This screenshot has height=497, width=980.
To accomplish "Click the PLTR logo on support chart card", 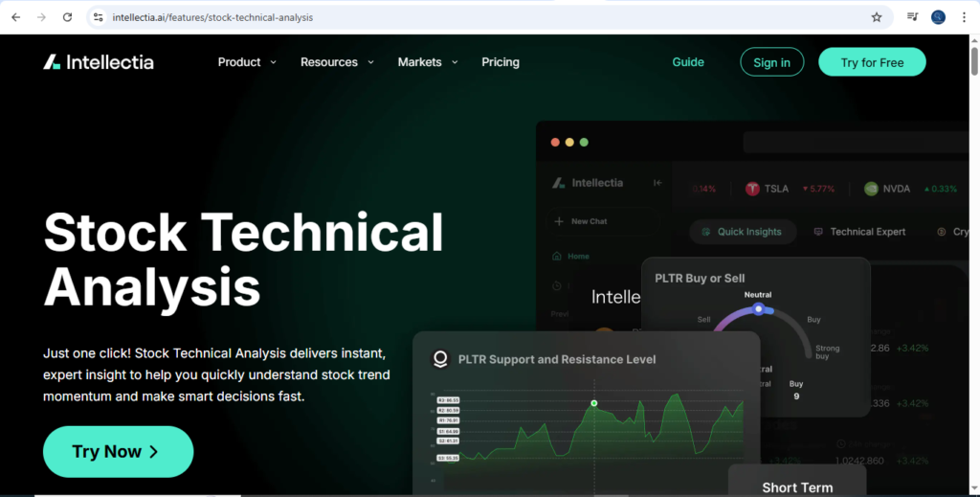I will [x=440, y=359].
